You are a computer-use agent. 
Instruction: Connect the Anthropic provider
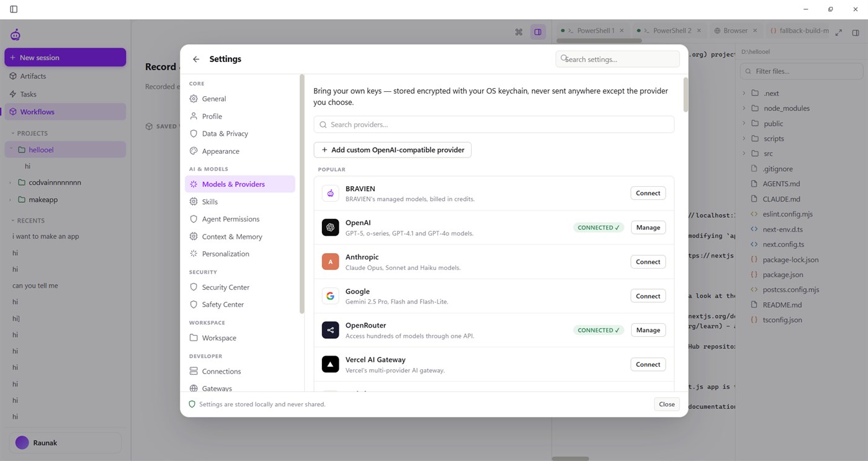pyautogui.click(x=648, y=262)
